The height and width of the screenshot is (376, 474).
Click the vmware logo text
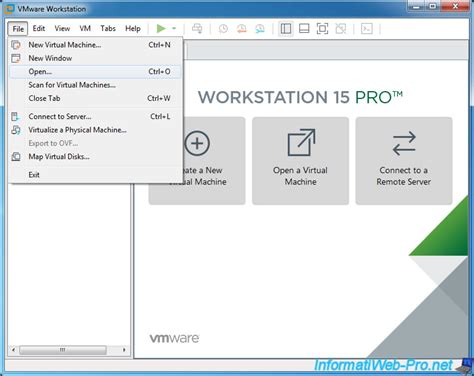point(174,338)
